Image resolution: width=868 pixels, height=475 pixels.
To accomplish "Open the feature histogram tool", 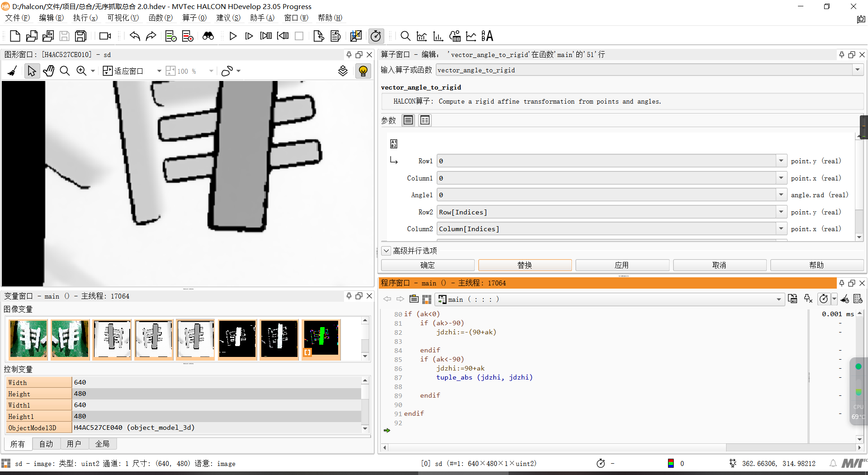I will (x=438, y=36).
